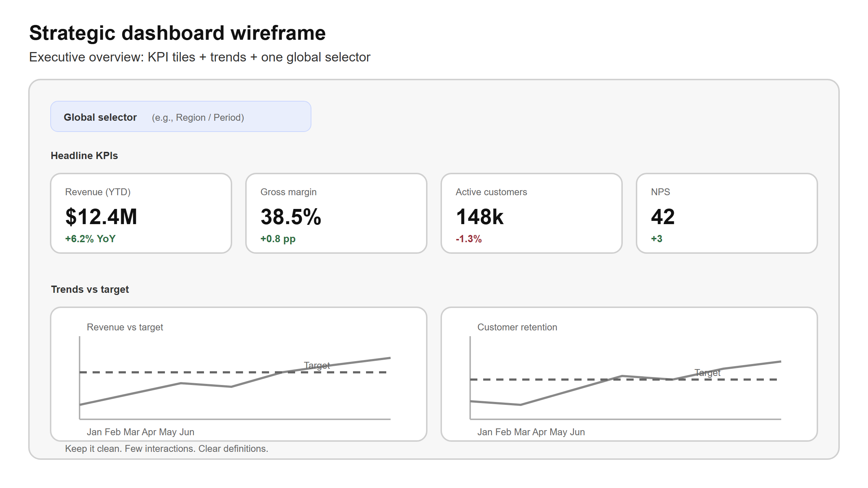
Task: Click the red -1.3% change indicator
Action: click(x=469, y=239)
